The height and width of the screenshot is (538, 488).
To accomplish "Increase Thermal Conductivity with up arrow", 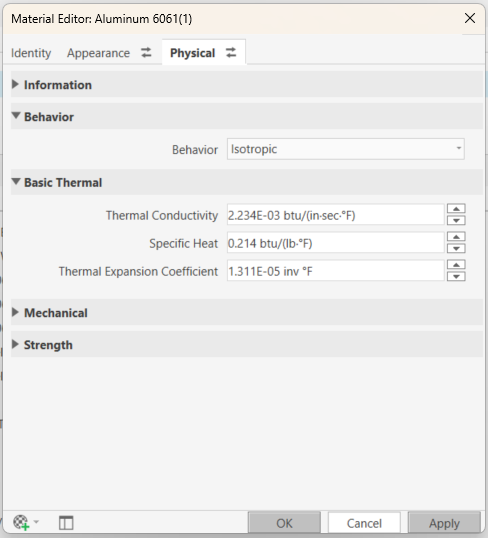I will click(456, 209).
